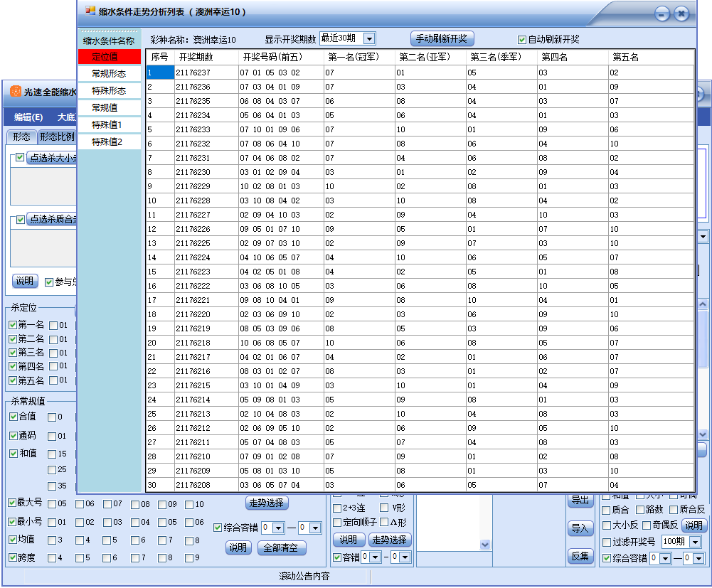
Task: Click the 导入 button
Action: (x=580, y=528)
